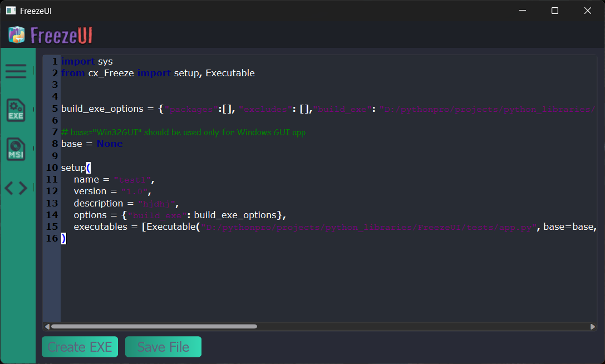Select the EXE creation sidebar icon

tap(16, 110)
